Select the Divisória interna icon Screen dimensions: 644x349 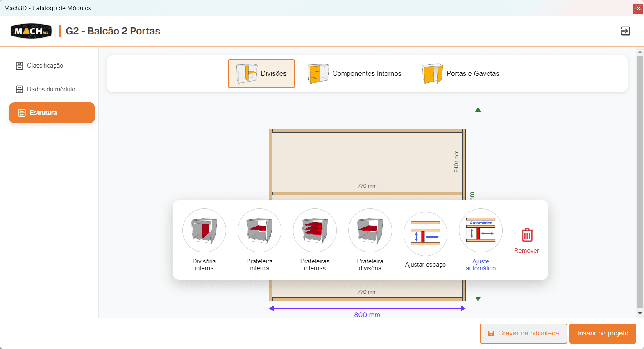click(204, 230)
